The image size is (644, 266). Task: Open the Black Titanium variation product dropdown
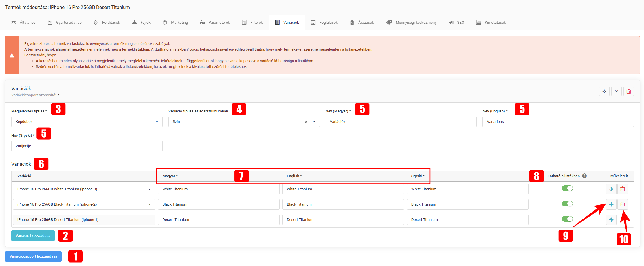point(84,204)
